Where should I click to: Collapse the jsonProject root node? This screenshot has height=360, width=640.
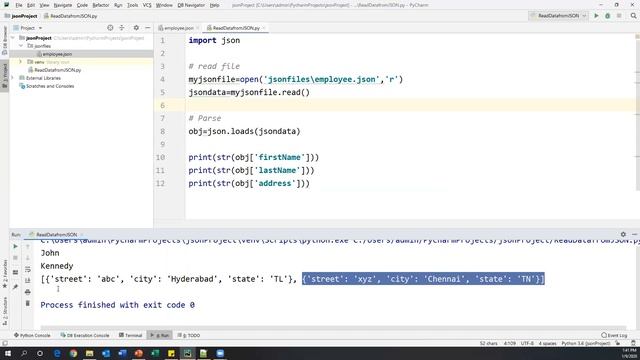tap(13, 38)
